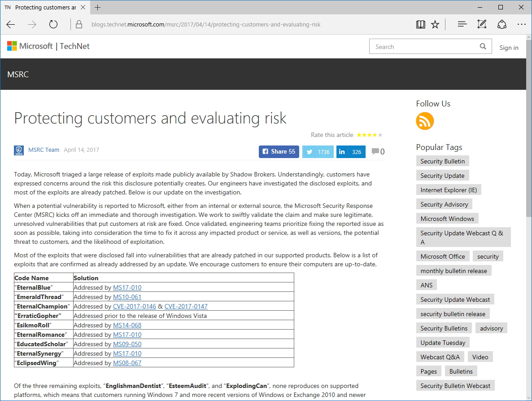Go to TechNet from the header
This screenshot has height=401, width=532.
pyautogui.click(x=74, y=46)
